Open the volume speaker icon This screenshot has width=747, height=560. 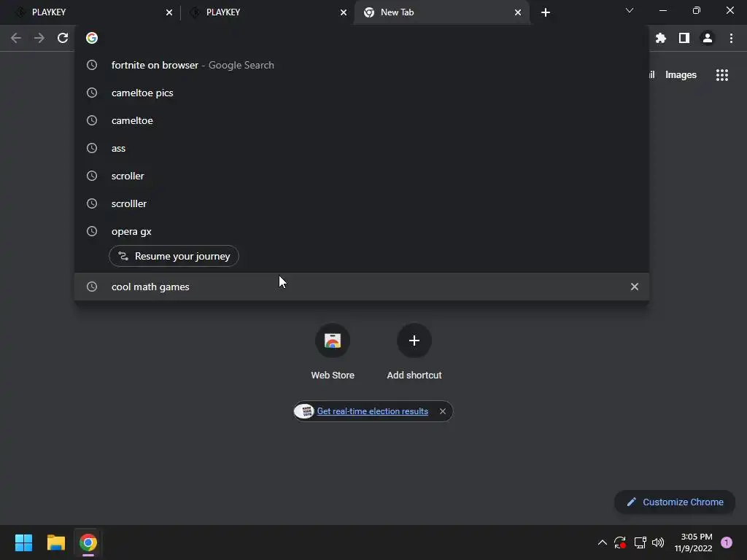point(658,542)
